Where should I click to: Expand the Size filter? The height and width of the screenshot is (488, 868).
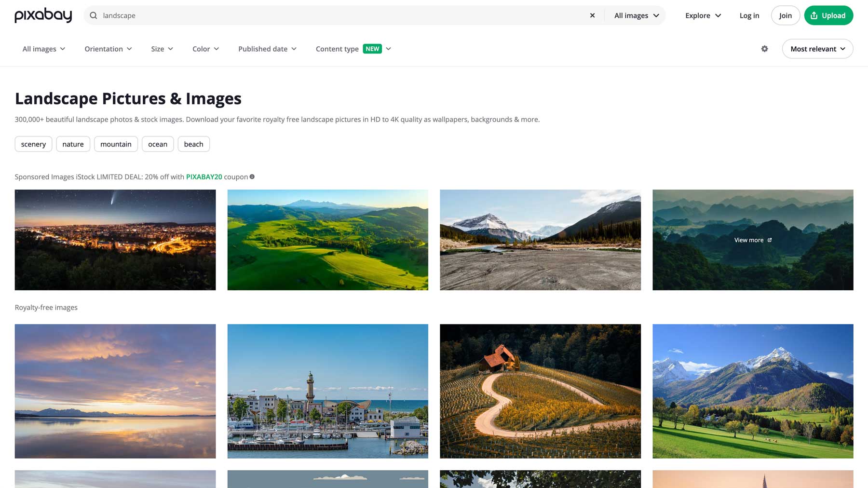tap(162, 49)
